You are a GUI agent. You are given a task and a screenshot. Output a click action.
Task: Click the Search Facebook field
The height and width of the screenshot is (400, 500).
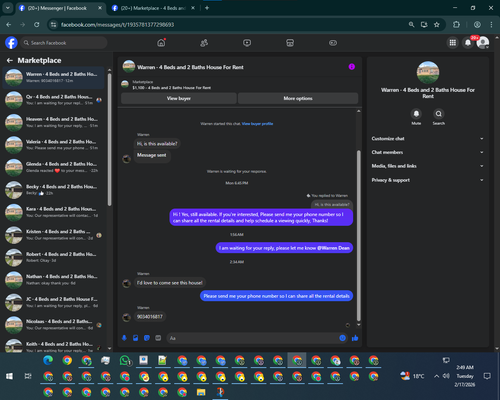[x=63, y=43]
